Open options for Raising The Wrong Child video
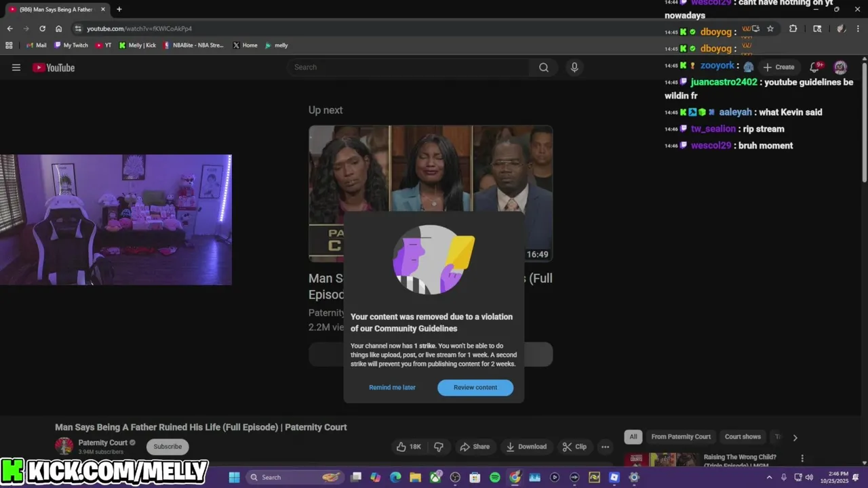 coord(802,459)
